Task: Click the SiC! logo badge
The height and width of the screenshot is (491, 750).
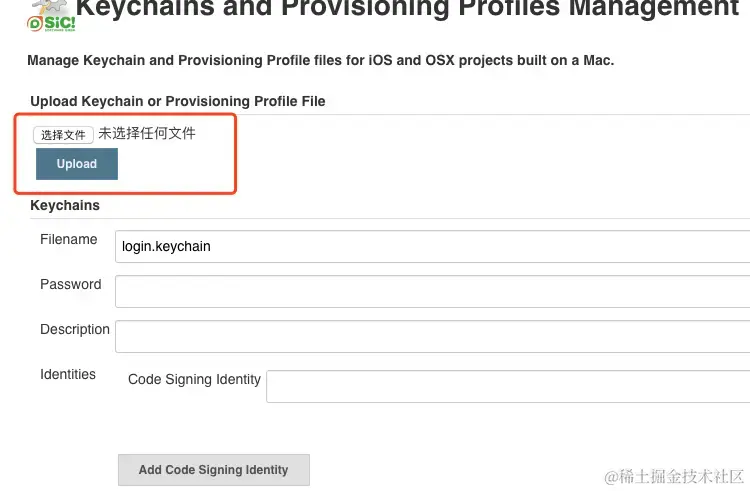Action: coord(49,23)
